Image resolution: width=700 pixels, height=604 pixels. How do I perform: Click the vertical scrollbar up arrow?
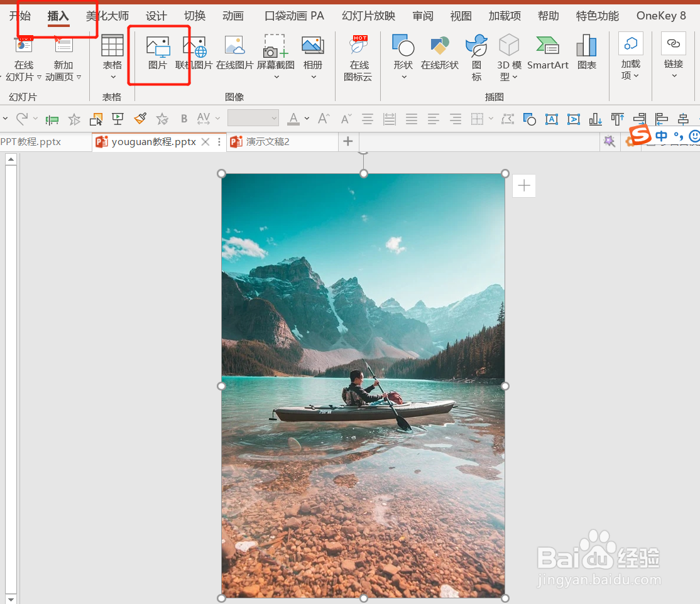coord(11,159)
